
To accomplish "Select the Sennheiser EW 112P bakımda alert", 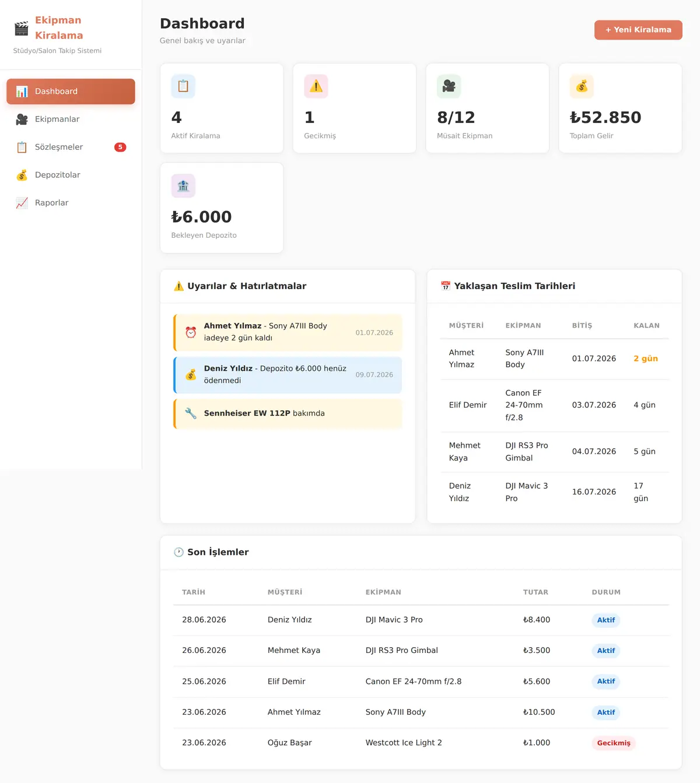I will [288, 413].
